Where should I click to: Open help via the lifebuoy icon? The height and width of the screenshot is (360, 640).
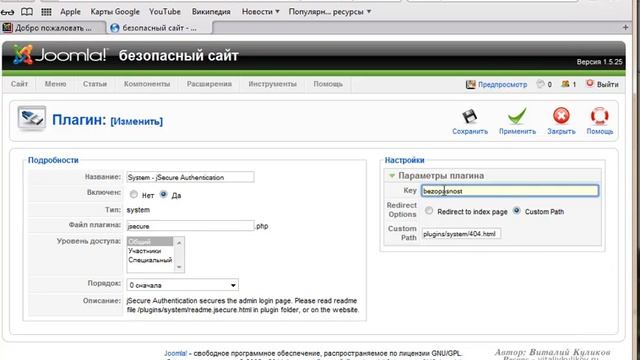point(600,116)
